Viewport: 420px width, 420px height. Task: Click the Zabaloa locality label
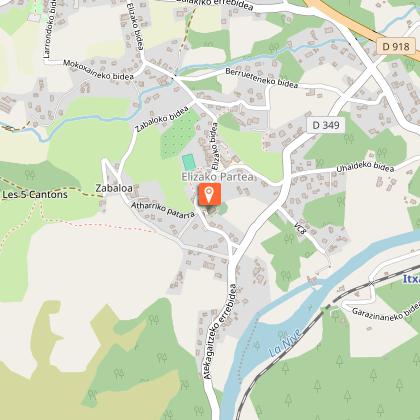(x=114, y=188)
